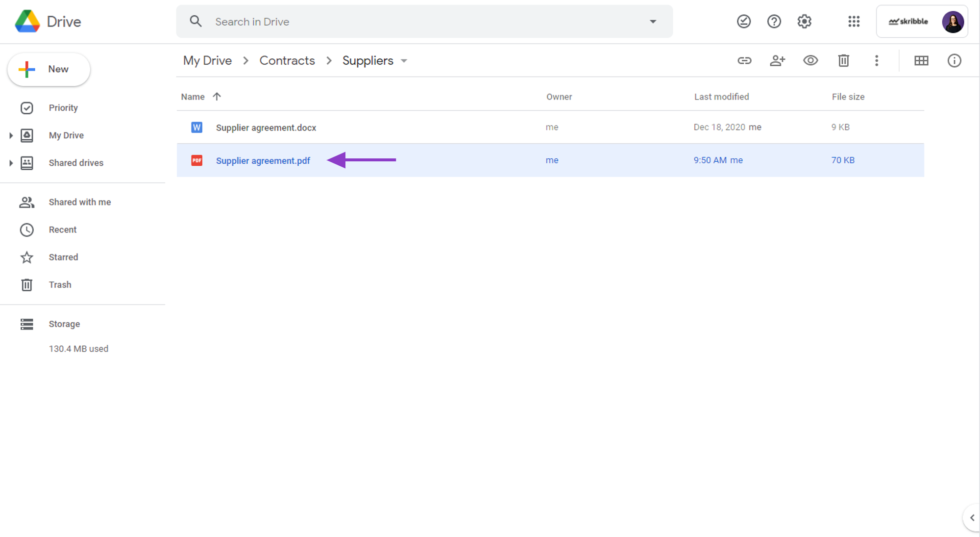Expand the Shared drives section
Screen dimensions: 980x537
[x=11, y=163]
